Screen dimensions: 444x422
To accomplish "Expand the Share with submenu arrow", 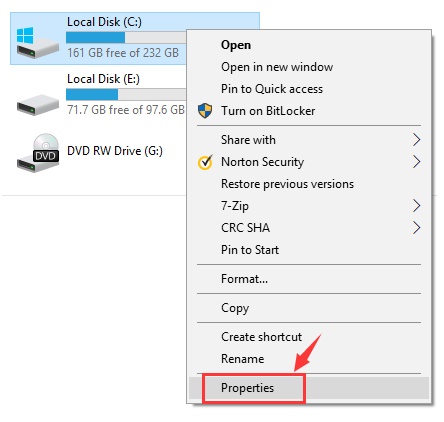I will (416, 140).
